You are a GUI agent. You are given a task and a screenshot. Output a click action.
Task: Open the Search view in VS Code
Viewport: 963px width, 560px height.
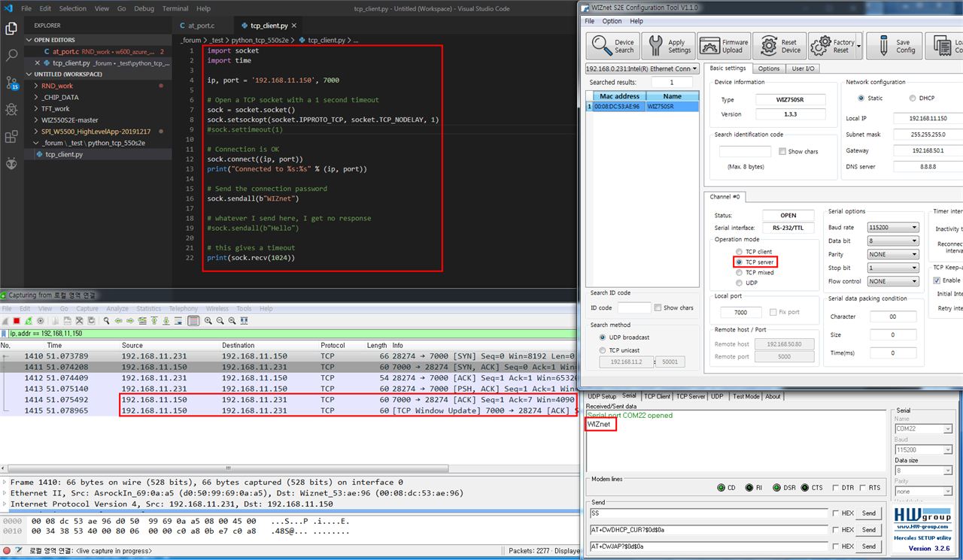(11, 56)
